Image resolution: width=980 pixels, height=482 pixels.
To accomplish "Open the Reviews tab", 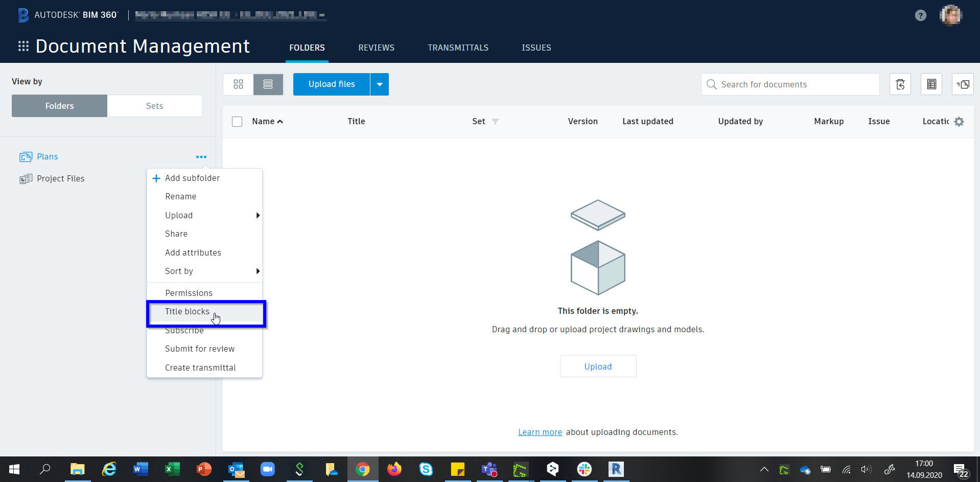I will [377, 48].
